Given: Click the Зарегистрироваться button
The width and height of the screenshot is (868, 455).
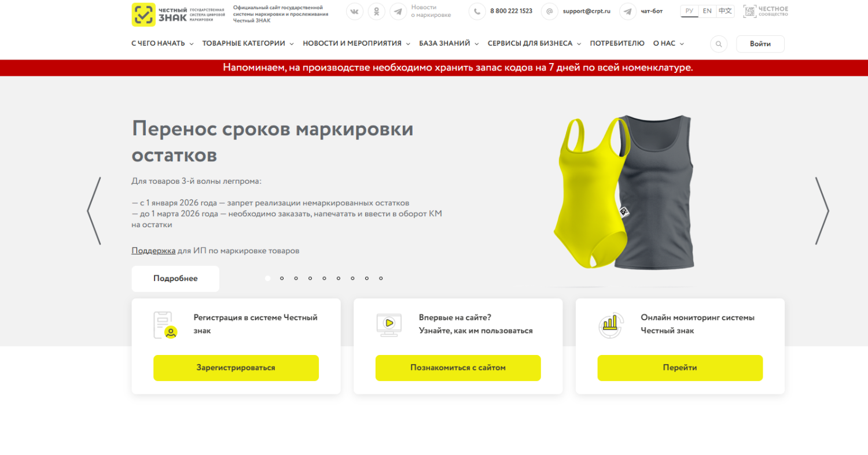Looking at the screenshot, I should click(x=236, y=368).
